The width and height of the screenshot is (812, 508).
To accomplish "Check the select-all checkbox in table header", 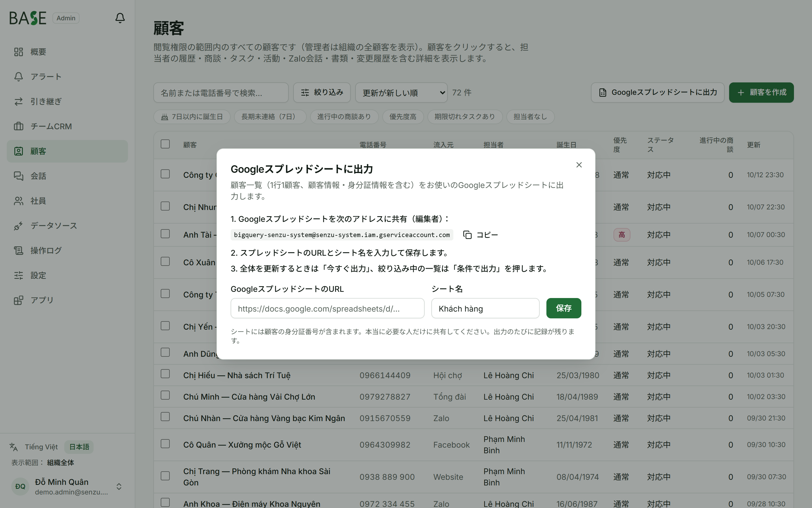I will click(x=165, y=144).
